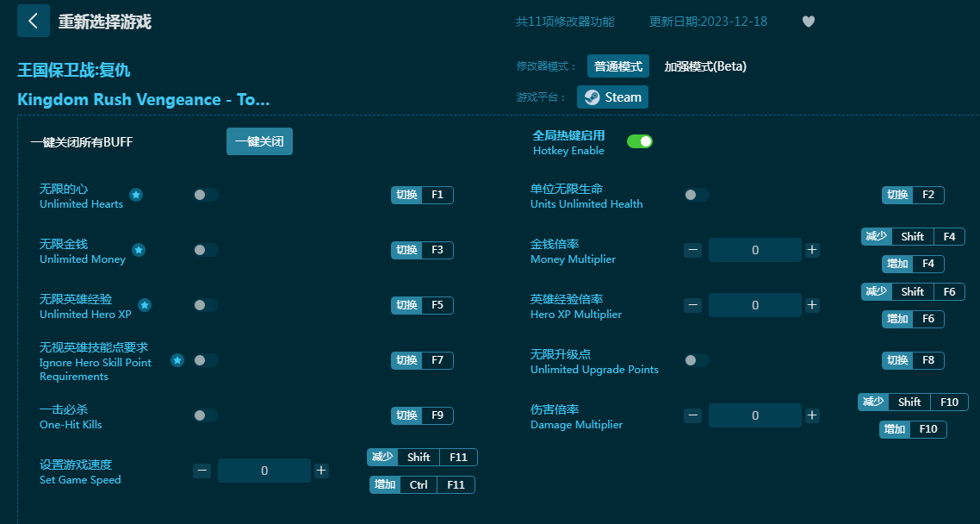Decrease Money Multiplier with minus button

(x=692, y=250)
